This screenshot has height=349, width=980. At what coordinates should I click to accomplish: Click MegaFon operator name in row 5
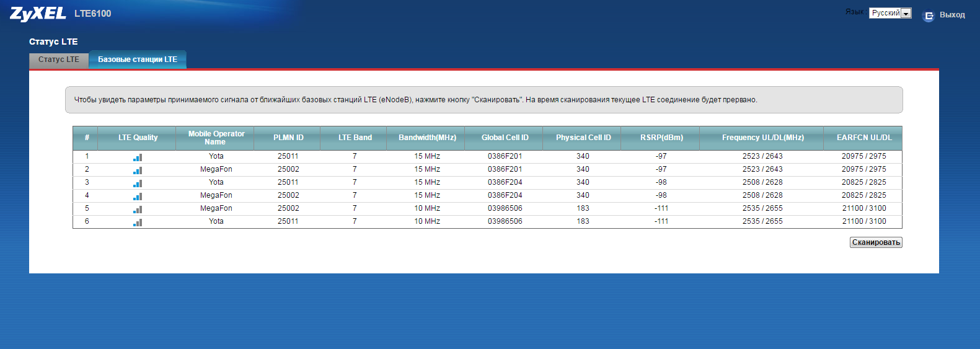[216, 208]
